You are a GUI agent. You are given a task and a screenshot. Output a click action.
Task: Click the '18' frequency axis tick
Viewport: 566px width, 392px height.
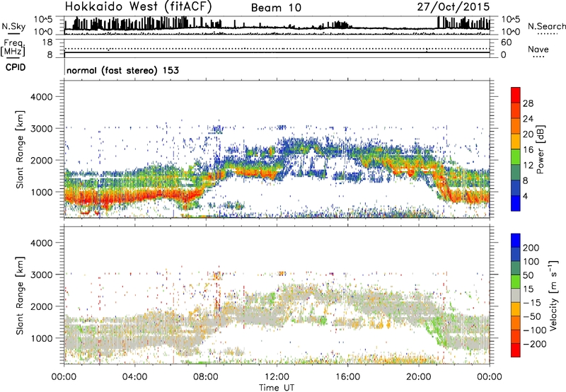47,42
